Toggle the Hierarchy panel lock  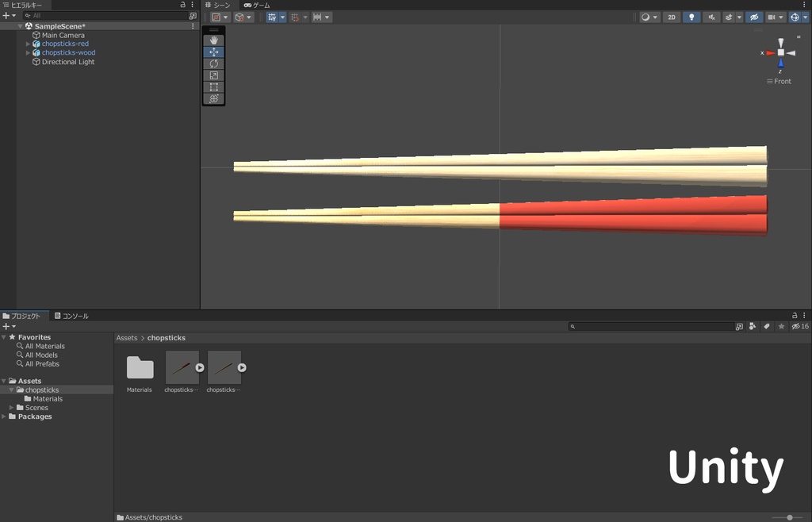[x=183, y=5]
